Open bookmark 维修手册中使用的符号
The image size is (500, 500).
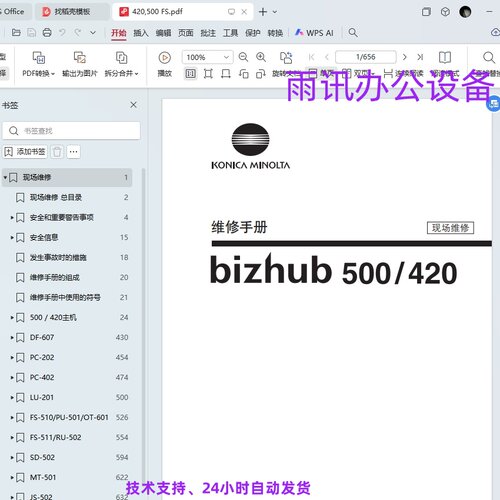65,297
